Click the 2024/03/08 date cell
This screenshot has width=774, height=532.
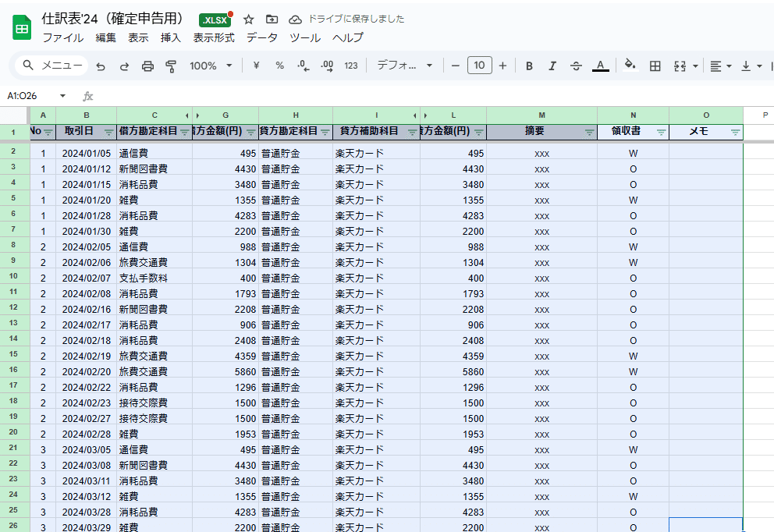tap(87, 466)
